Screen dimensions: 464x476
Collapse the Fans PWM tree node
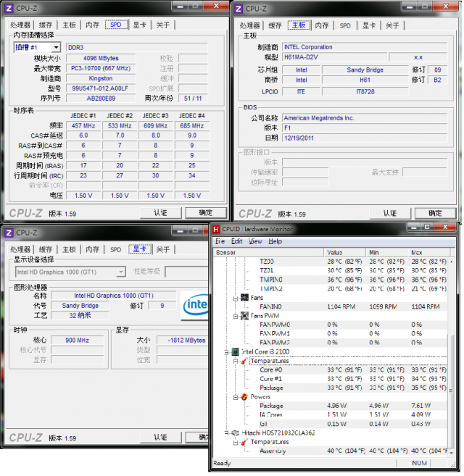pyautogui.click(x=236, y=317)
